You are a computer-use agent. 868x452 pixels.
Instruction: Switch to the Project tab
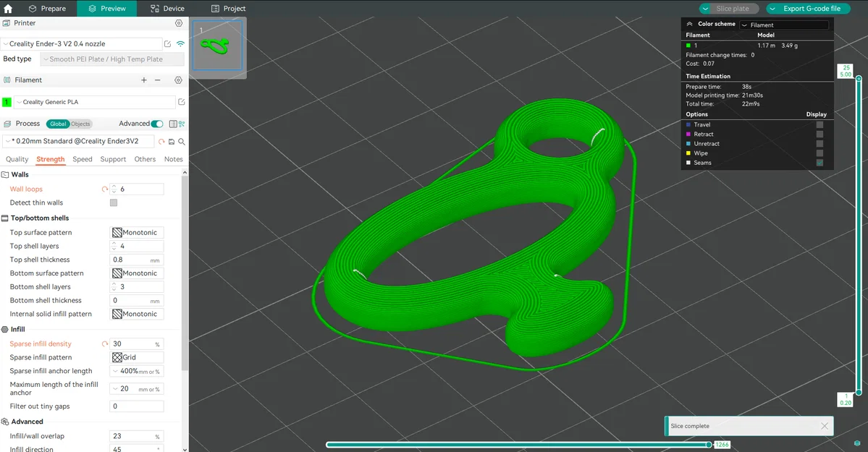coord(228,8)
